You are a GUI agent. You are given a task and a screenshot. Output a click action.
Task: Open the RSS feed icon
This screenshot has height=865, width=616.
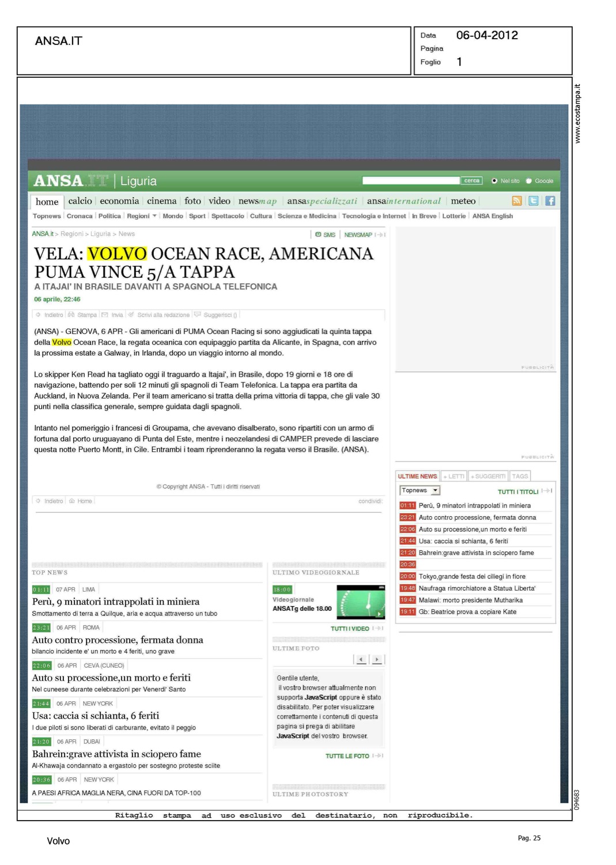click(x=516, y=201)
